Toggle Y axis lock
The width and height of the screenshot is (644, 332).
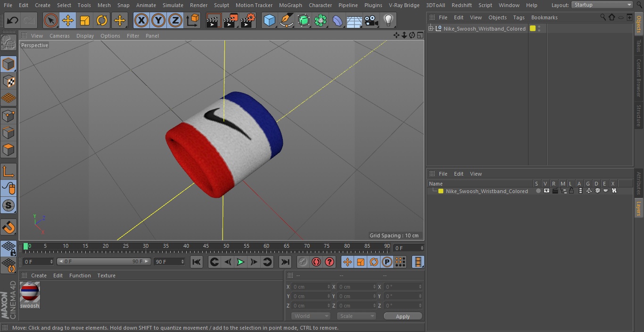coord(158,21)
